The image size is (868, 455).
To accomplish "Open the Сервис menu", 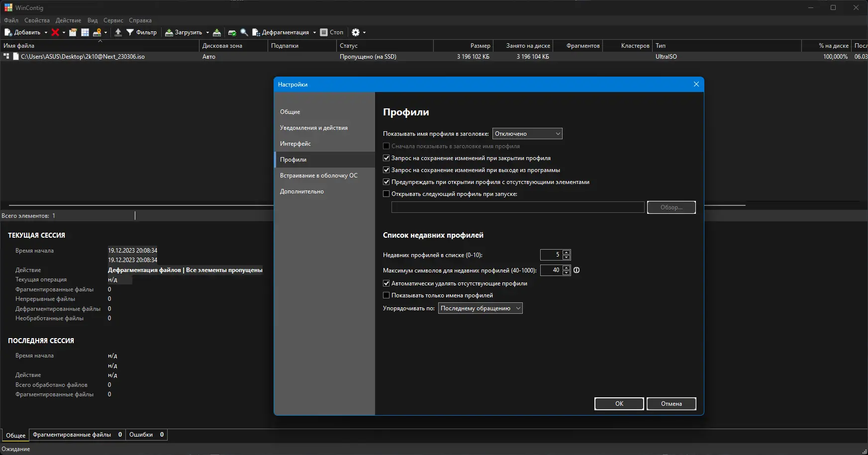I will [x=113, y=20].
